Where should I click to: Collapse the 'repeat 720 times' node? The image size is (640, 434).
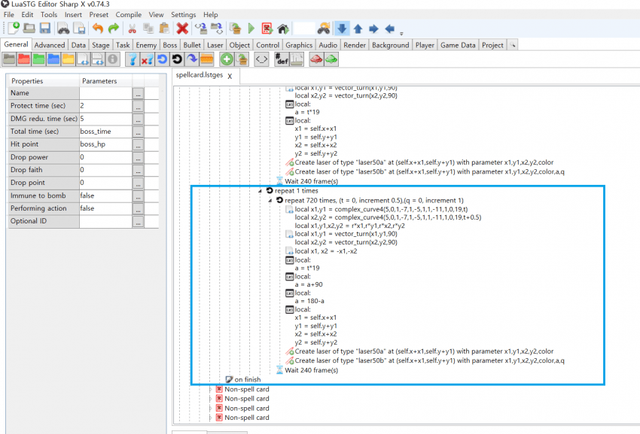269,199
